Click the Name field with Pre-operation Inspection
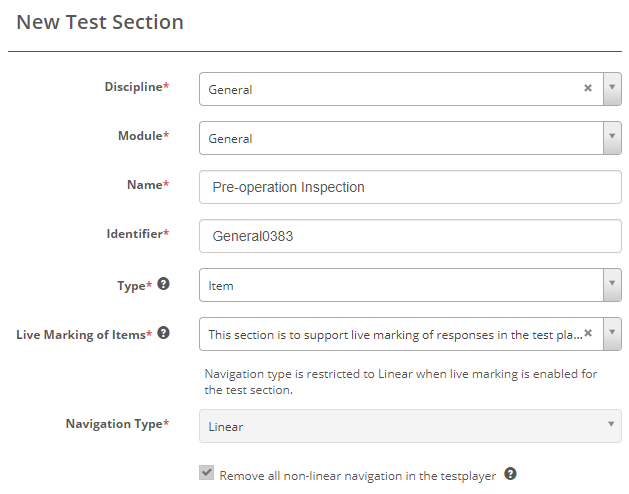This screenshot has width=629, height=494. 410,187
